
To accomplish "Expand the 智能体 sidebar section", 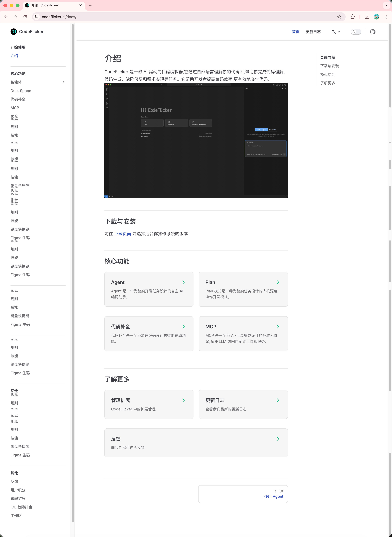I will tap(63, 82).
